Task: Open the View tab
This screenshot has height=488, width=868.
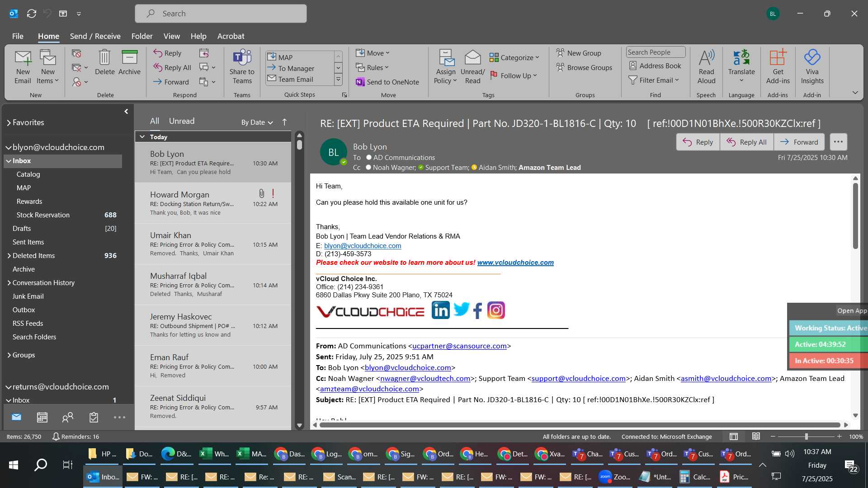Action: click(171, 36)
